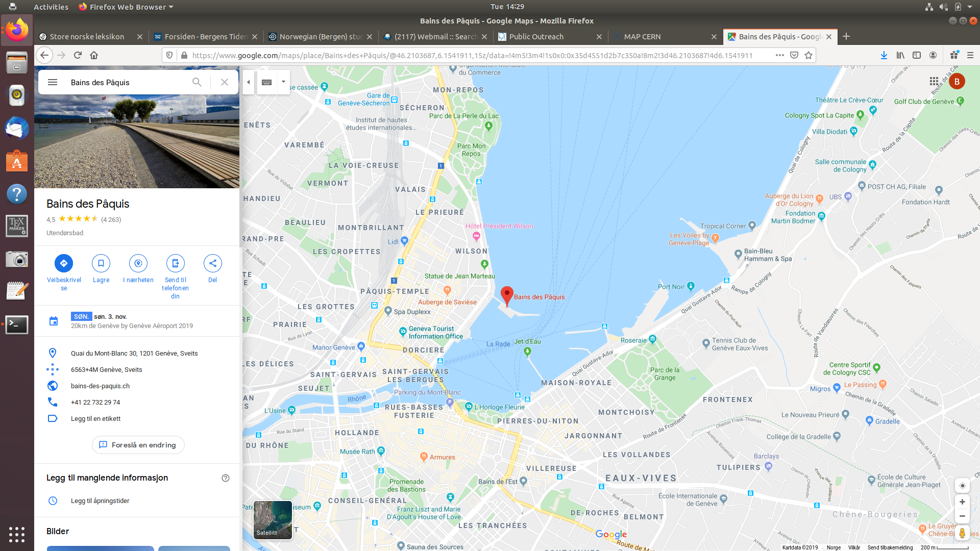Switch to Store norske leksikon tab
Viewport: 980px width, 551px height.
click(87, 37)
